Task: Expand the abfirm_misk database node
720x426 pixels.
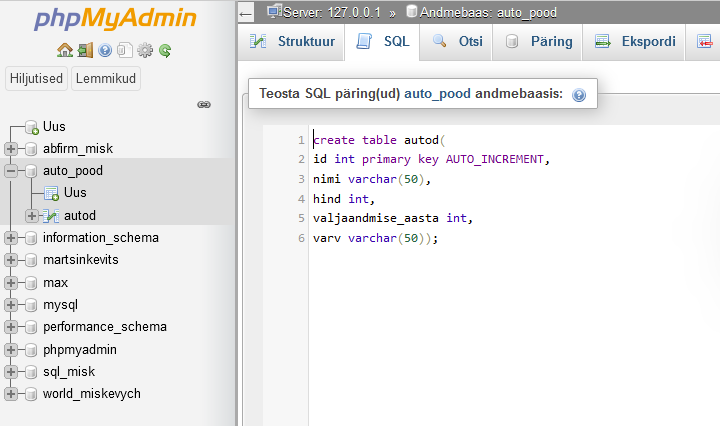Action: coord(11,149)
